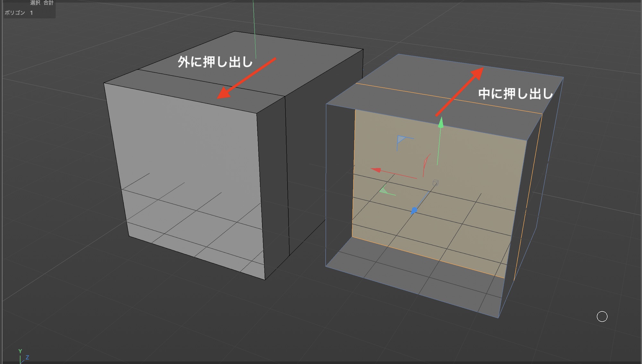Click the white circular cursor ring
This screenshot has height=364, width=642.
pos(602,316)
